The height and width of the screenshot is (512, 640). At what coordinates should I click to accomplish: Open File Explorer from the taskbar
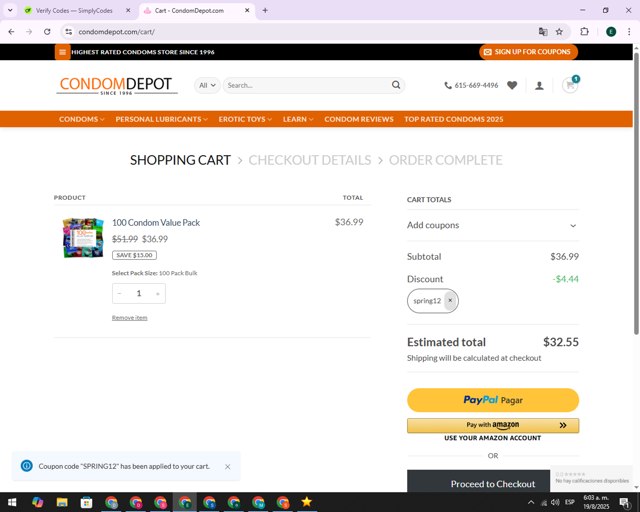62,502
